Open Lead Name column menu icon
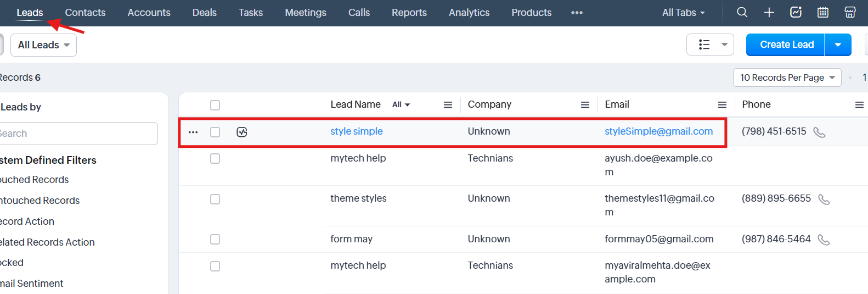Screen dimensions: 868x294 448,105
